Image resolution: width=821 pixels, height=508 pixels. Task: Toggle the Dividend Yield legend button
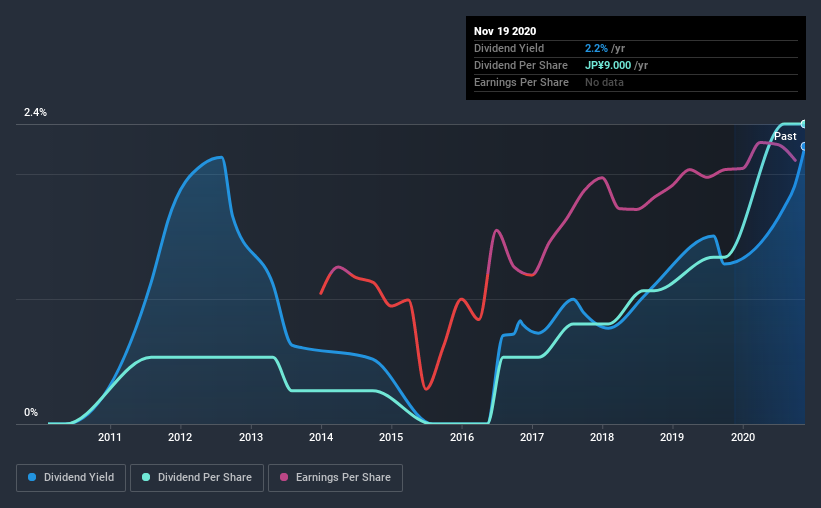(x=71, y=478)
